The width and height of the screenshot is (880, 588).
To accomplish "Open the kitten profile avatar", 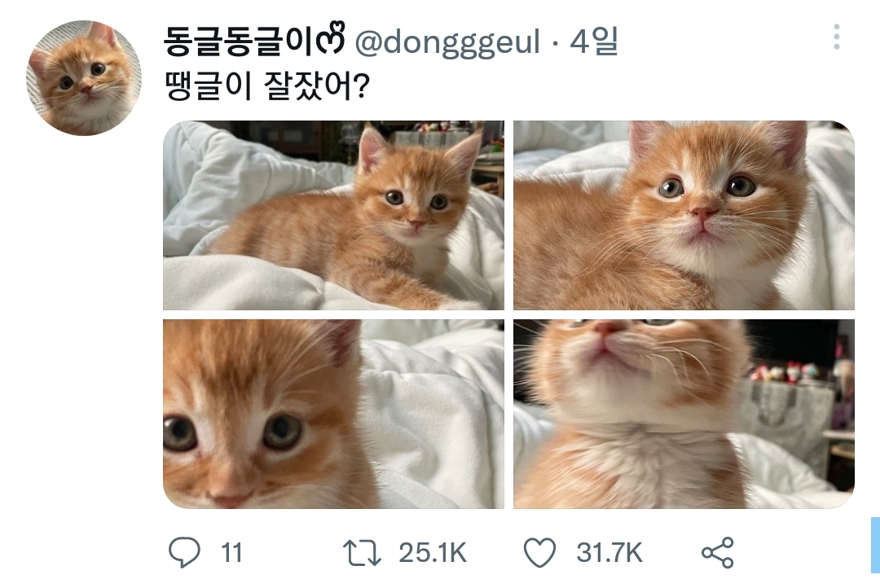I will 84,78.
